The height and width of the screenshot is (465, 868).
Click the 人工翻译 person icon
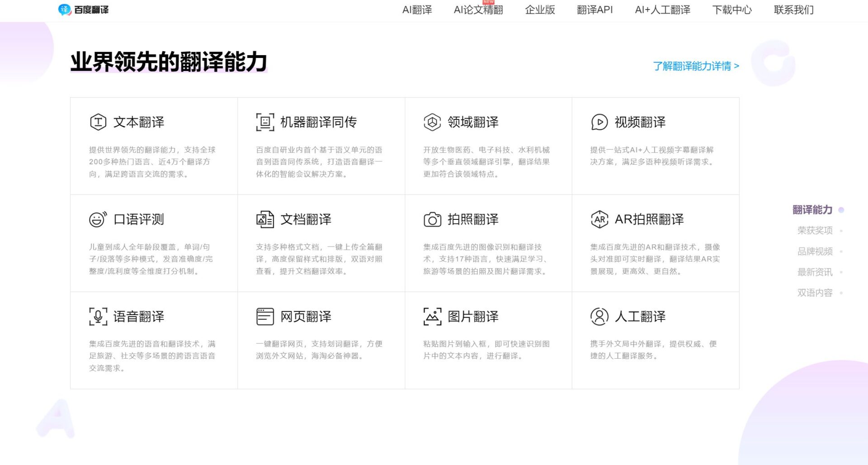[x=599, y=317]
